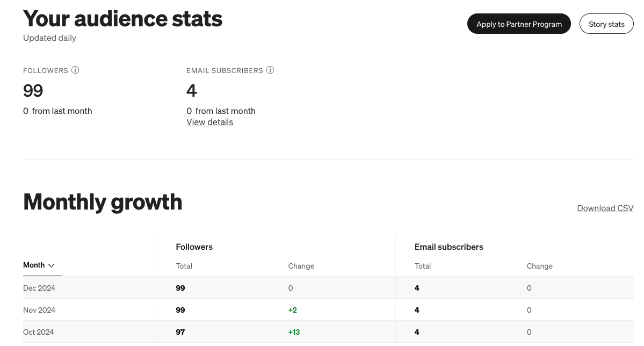Click the Your audience stats heading

pyautogui.click(x=122, y=18)
